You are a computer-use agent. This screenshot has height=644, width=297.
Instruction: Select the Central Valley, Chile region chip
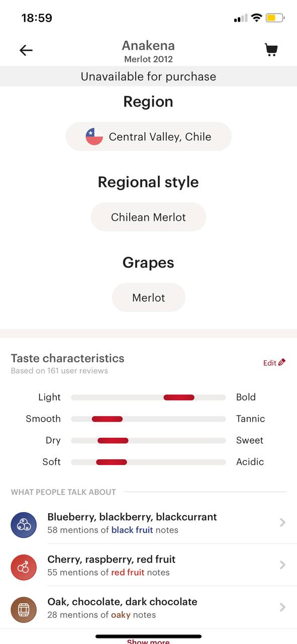[x=149, y=136]
